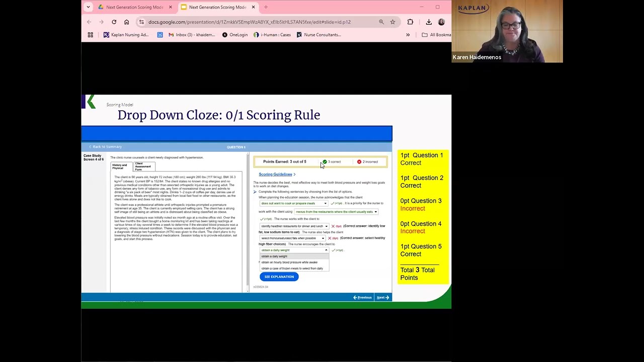
Task: Click the '1pt Question 2 Correct' note
Action: [x=422, y=182]
